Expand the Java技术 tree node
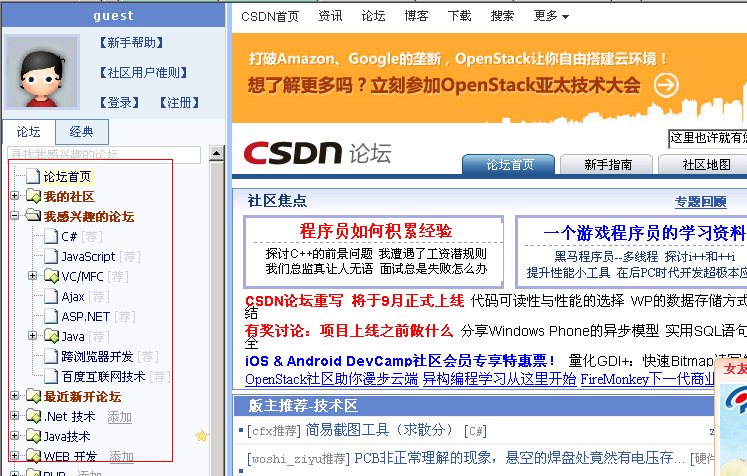The image size is (747, 476). pos(14,435)
